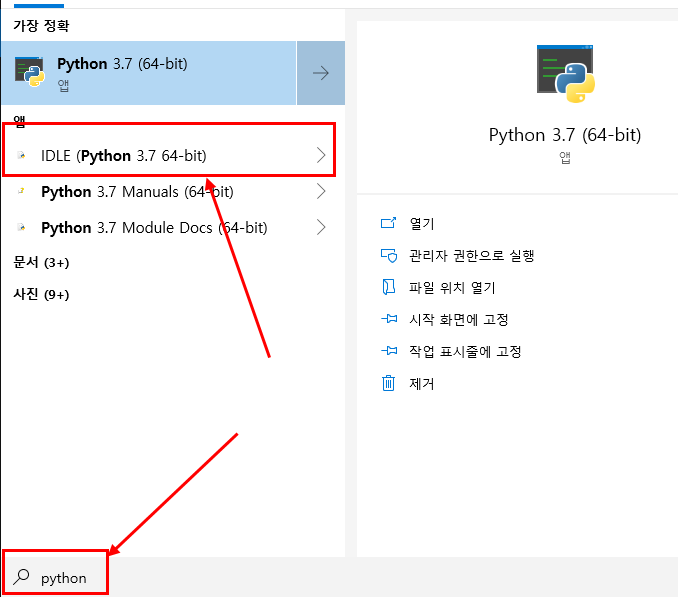
Task: Click the 열기 open icon
Action: click(x=388, y=223)
